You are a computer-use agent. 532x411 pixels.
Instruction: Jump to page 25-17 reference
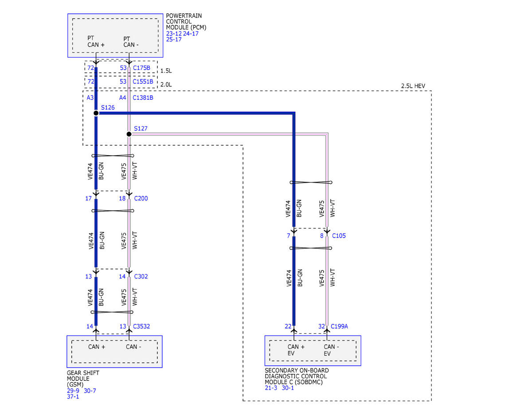(173, 39)
